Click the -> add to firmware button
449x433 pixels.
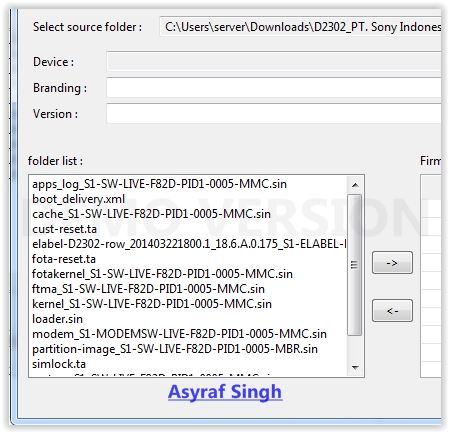392,263
